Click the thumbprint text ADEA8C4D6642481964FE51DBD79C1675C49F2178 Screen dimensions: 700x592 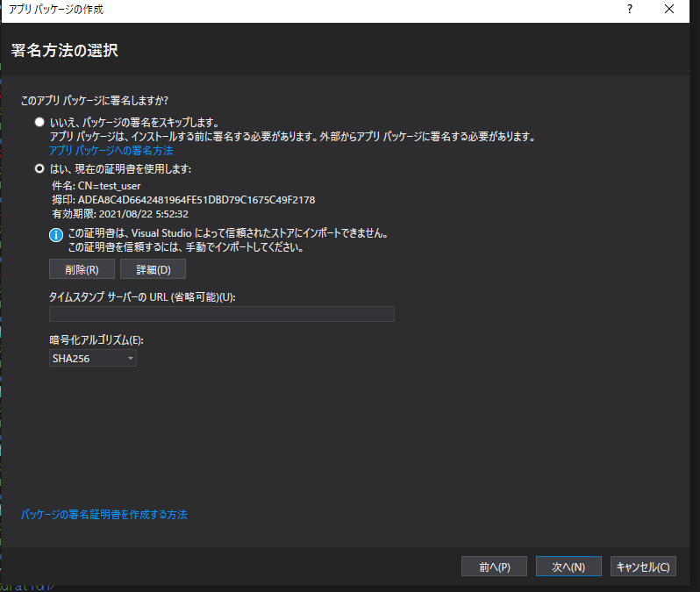[x=196, y=200]
